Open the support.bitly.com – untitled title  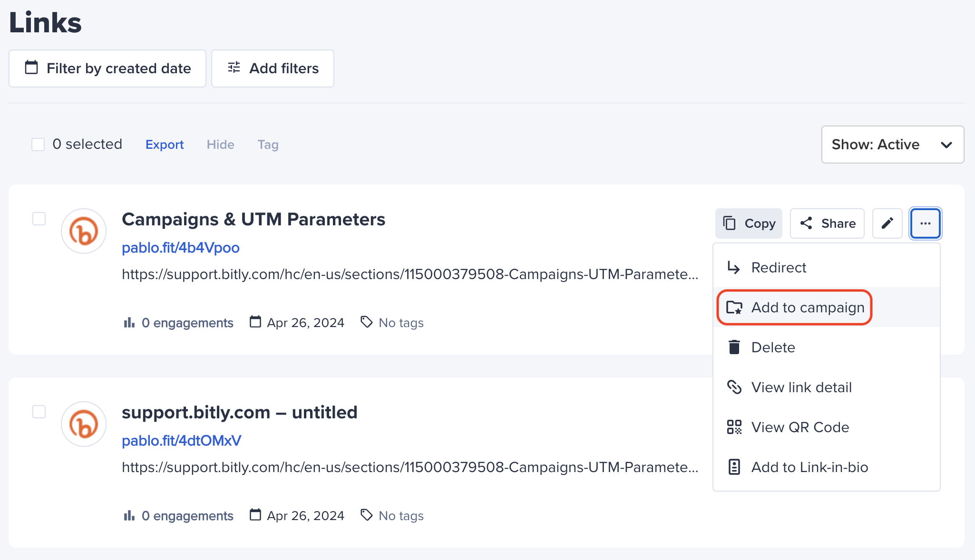(x=240, y=412)
